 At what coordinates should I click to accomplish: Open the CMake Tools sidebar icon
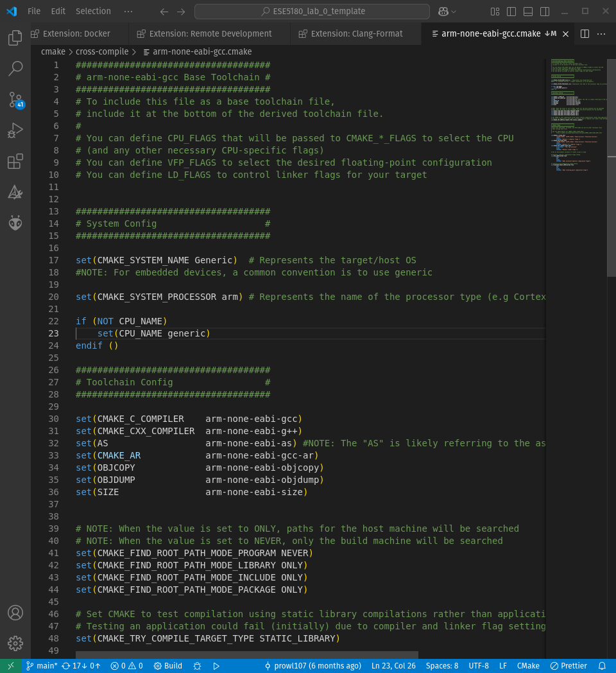pyautogui.click(x=15, y=192)
